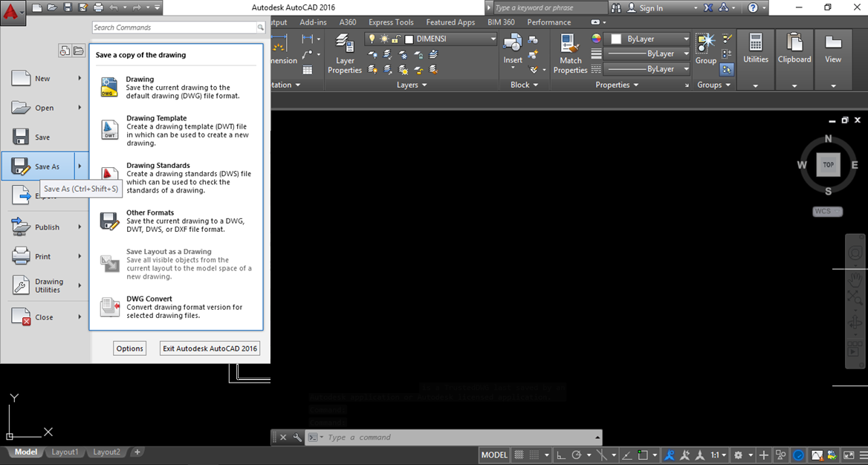Click the Full Navigation Wheel in navigation bar
Viewport: 868px width, 465px height.
855,253
